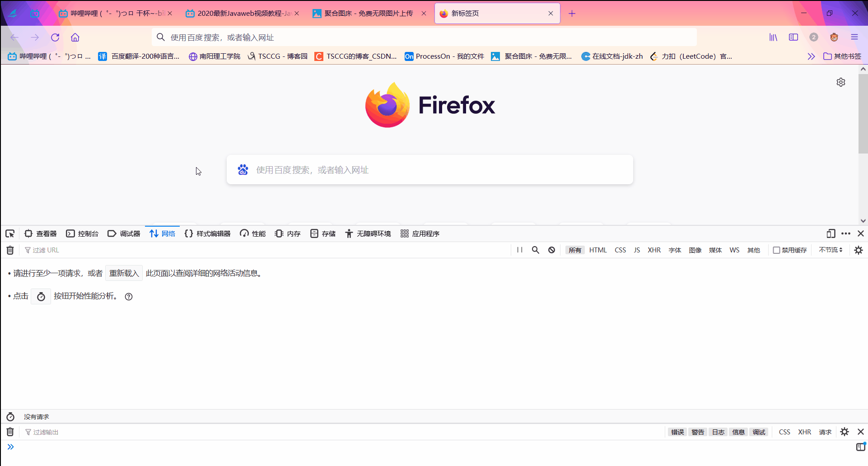
Task: Open the 存储 storage tab
Action: pos(323,233)
